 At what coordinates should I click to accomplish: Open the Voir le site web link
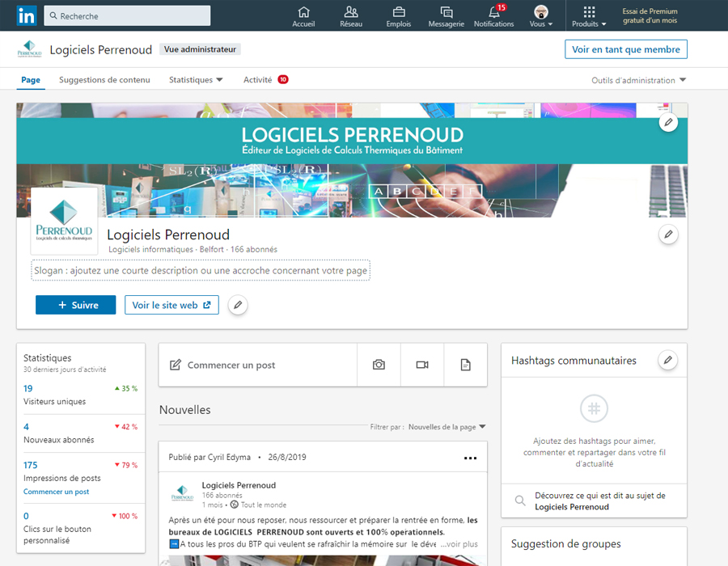(x=171, y=305)
